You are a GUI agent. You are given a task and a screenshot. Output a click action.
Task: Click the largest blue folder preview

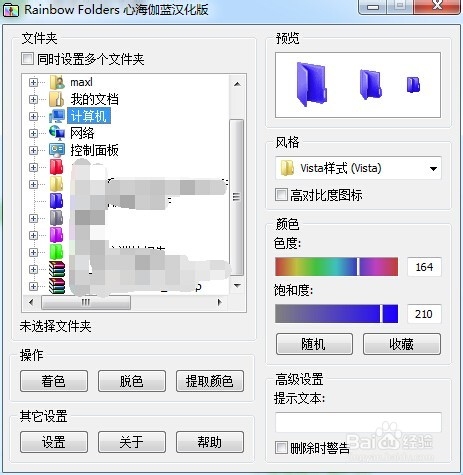311,84
